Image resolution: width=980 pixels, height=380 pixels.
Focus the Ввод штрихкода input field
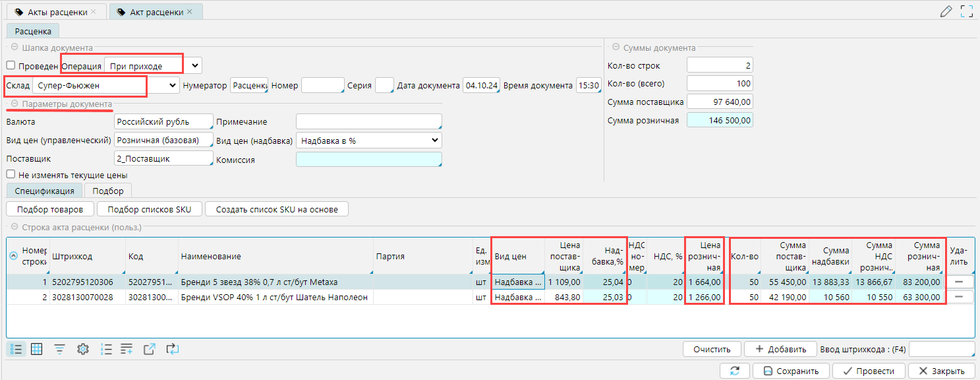click(941, 349)
